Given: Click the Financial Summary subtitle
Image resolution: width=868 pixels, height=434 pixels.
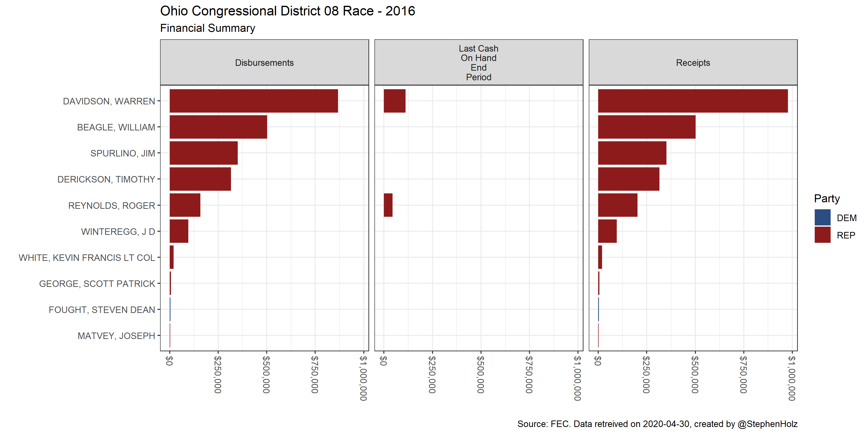Looking at the screenshot, I should [x=207, y=28].
